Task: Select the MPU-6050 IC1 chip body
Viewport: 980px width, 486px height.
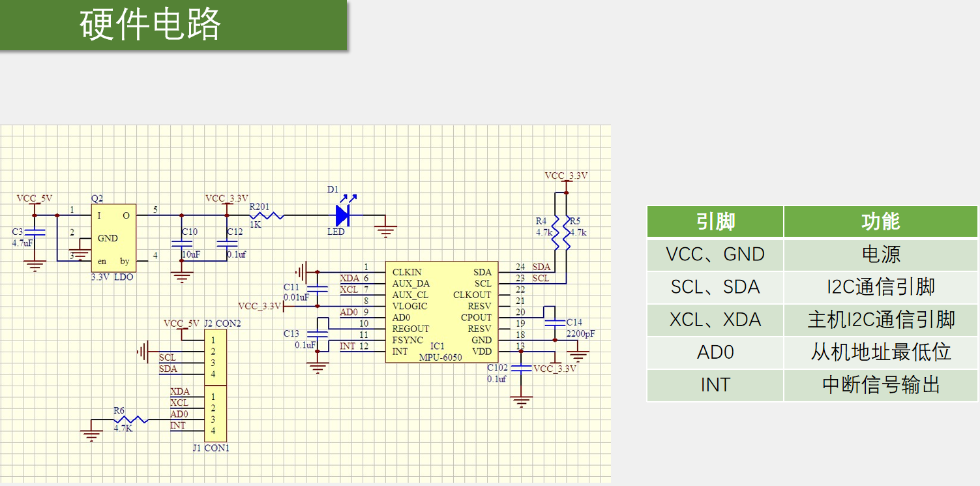Action: point(441,312)
